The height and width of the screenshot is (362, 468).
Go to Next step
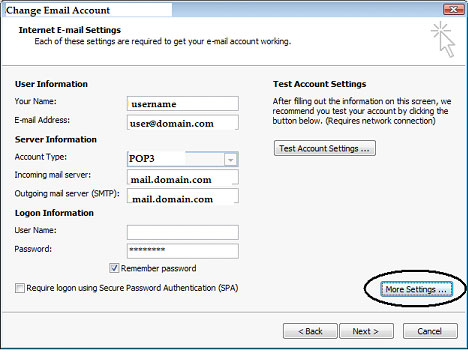[366, 331]
